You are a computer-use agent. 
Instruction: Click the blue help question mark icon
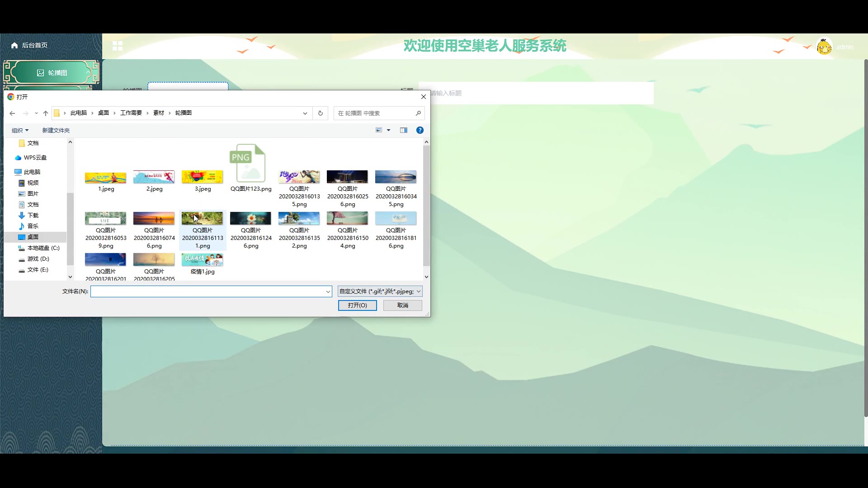click(420, 130)
